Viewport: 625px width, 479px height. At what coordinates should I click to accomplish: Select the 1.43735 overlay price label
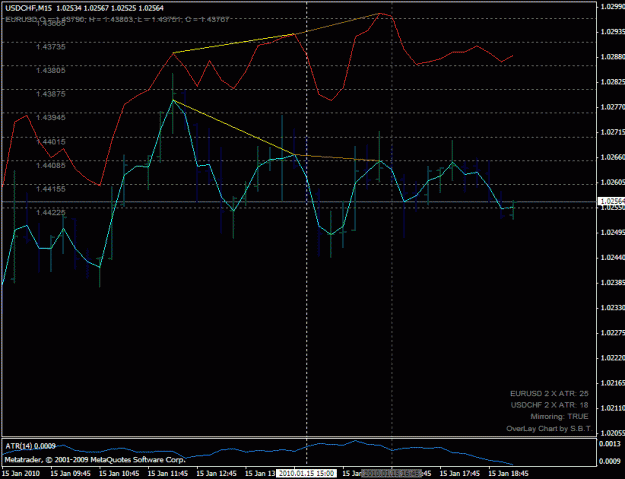[x=51, y=47]
